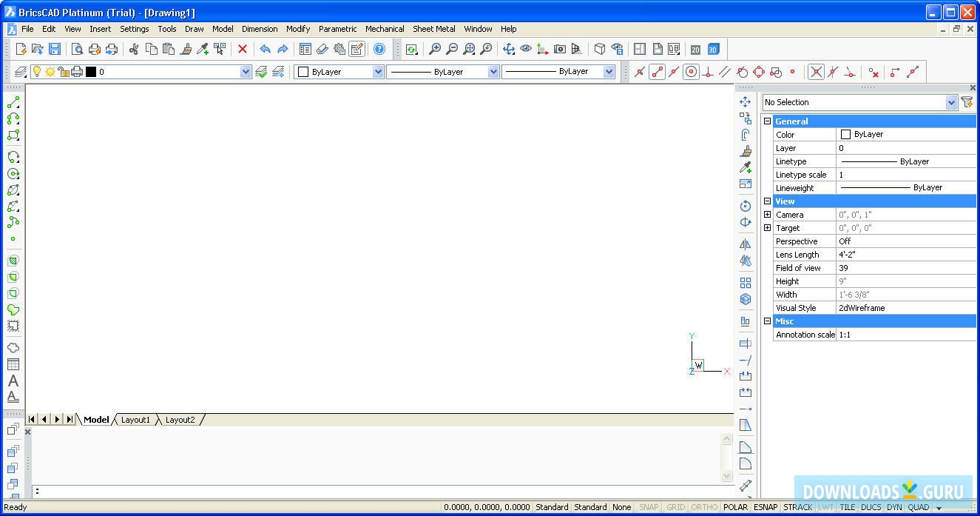Enable ORTHO in the status bar
This screenshot has height=516, width=980.
coord(704,507)
